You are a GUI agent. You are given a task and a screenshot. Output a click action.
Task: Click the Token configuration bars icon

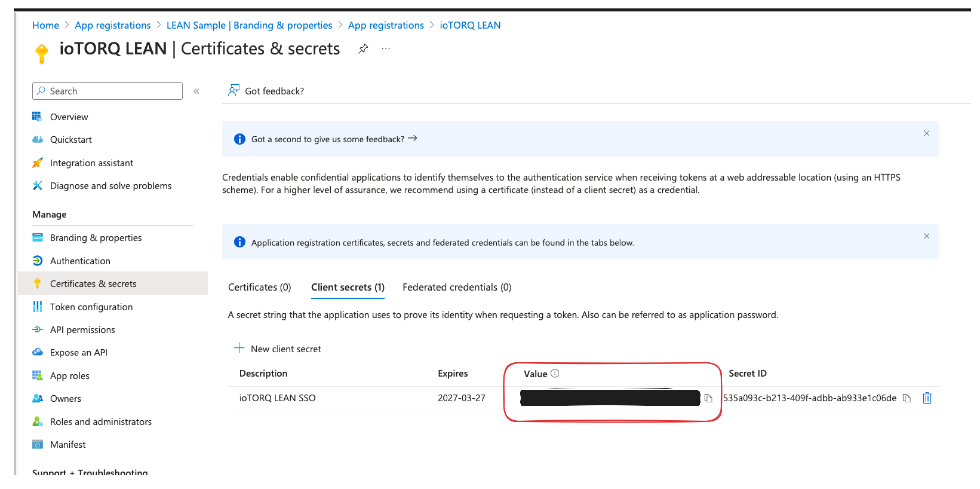37,307
